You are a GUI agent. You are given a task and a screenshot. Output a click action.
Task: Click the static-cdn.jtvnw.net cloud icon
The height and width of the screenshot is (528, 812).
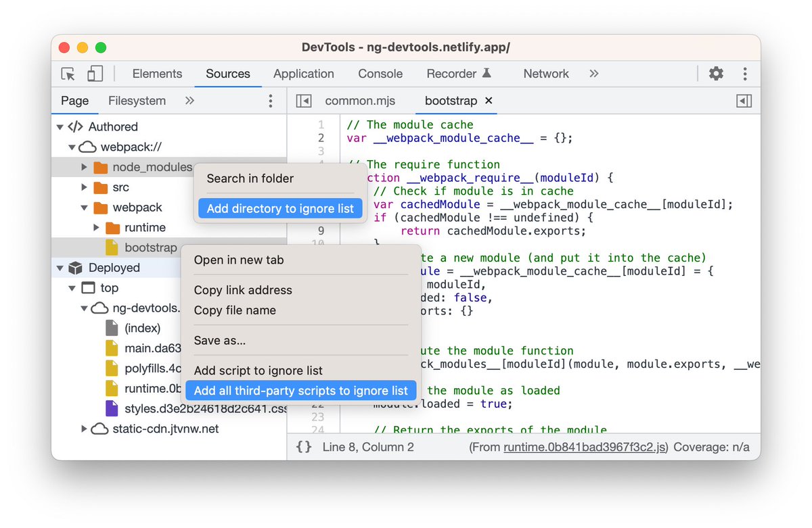100,429
